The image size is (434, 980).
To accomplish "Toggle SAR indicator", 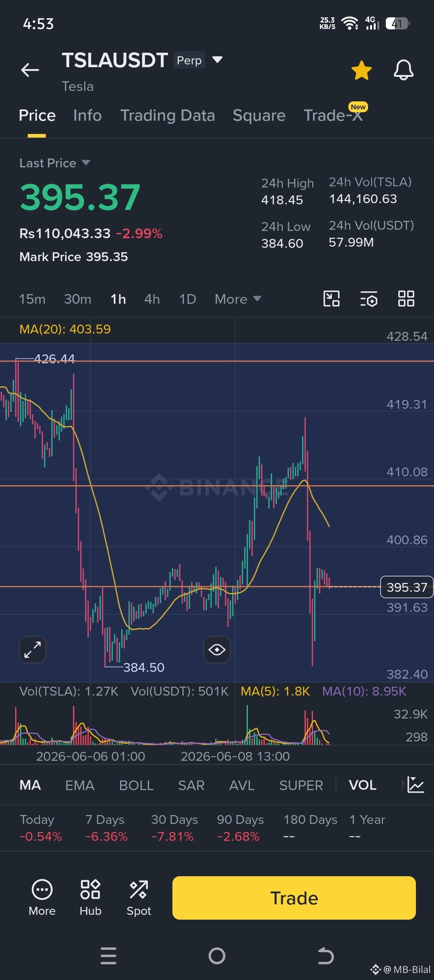I will (191, 785).
